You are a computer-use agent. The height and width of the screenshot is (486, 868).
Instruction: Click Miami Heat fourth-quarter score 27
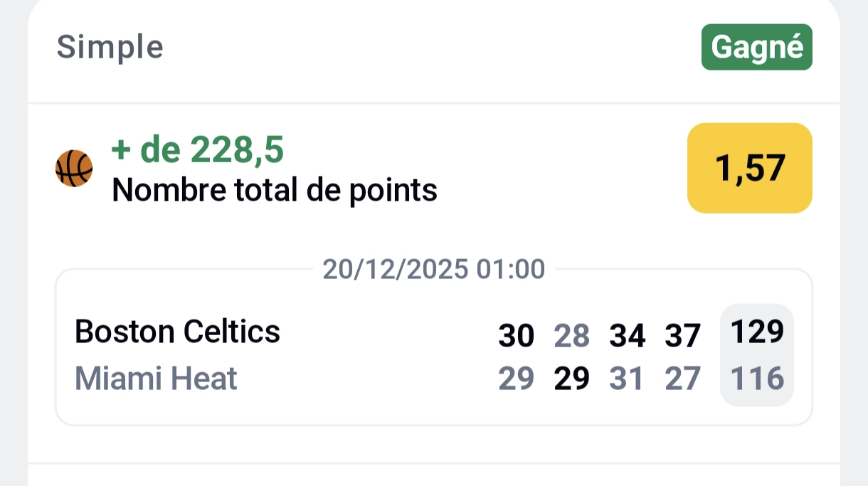point(682,379)
